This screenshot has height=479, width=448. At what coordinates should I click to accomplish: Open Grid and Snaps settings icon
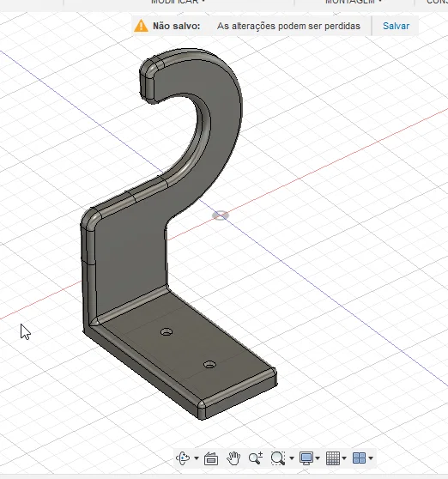coord(332,458)
